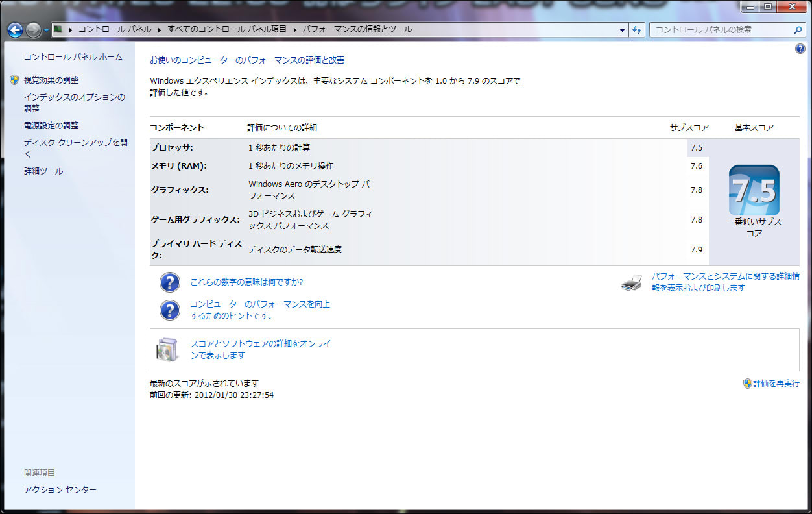Open the コントロール パネル breadcrumb
812x514 pixels.
click(114, 29)
